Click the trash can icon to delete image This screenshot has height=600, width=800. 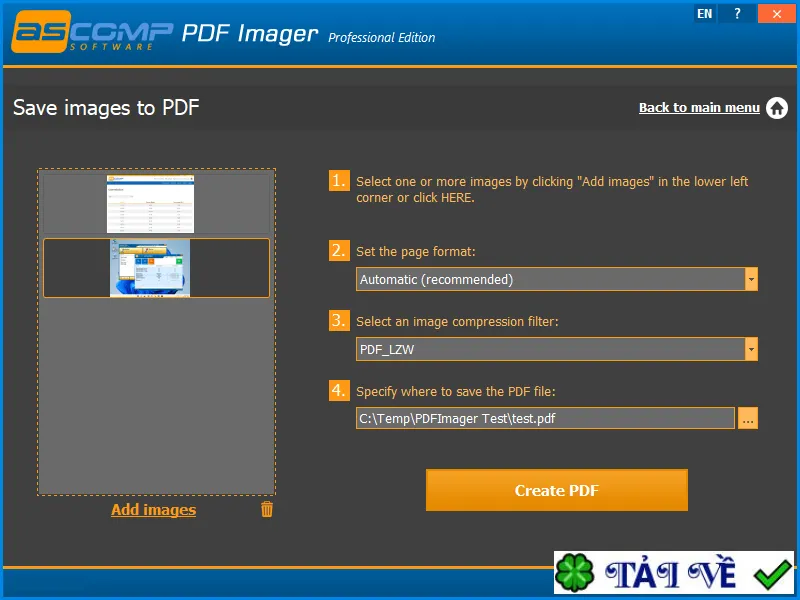point(267,509)
